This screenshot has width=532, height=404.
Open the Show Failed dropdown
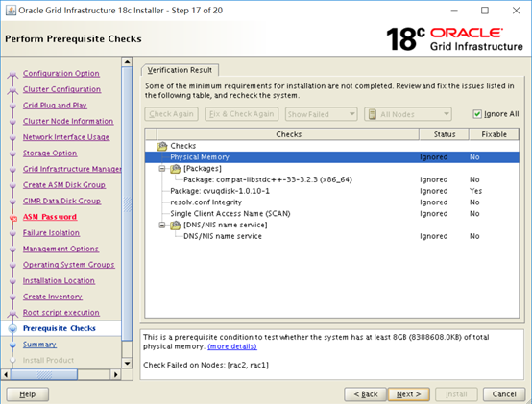321,114
